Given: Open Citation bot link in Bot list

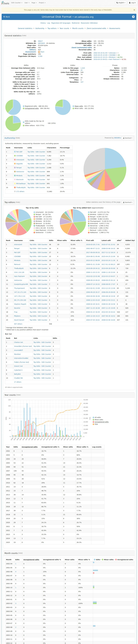Looking at the screenshot, I should [18, 342].
